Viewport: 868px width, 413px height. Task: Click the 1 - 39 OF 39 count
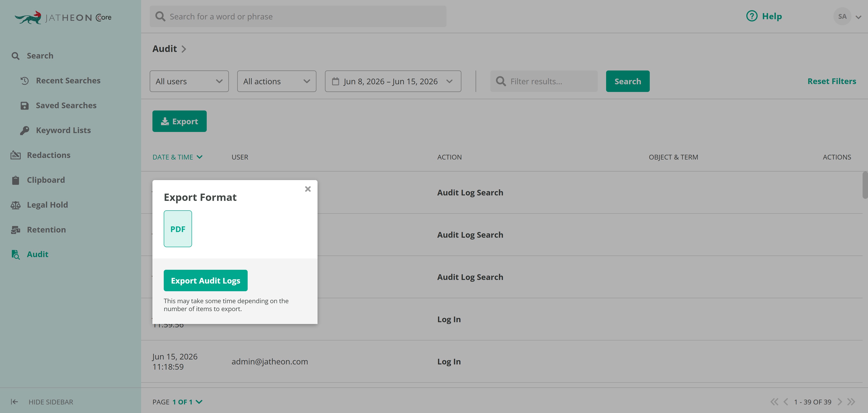(812, 402)
